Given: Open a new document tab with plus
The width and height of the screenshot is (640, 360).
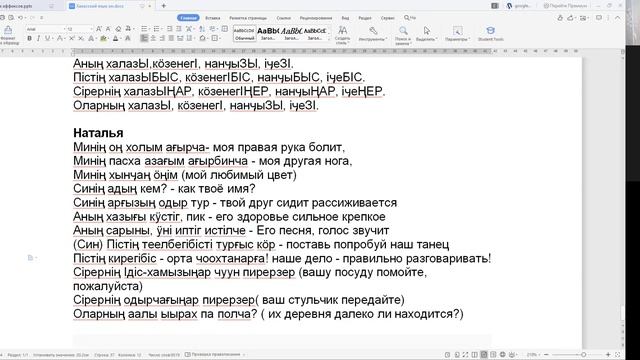Looking at the screenshot, I should point(164,6).
